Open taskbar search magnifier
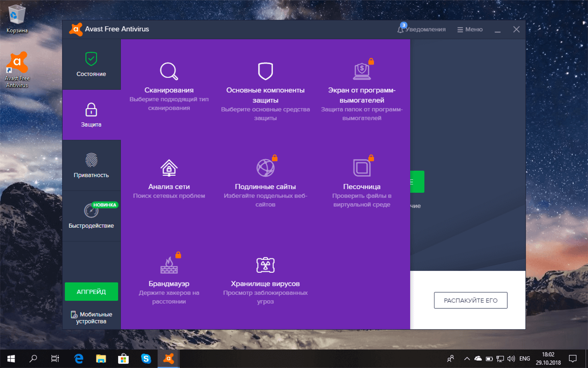 (33, 358)
